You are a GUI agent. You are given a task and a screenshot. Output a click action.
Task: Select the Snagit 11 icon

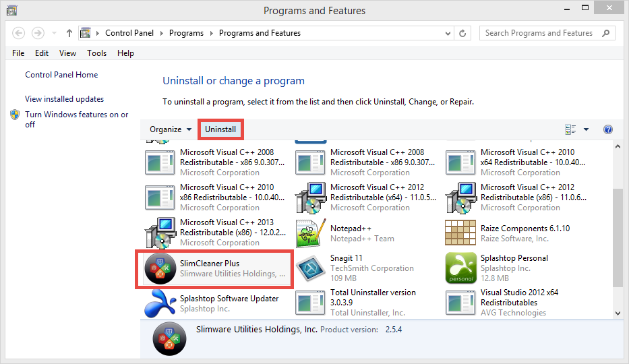tap(310, 268)
